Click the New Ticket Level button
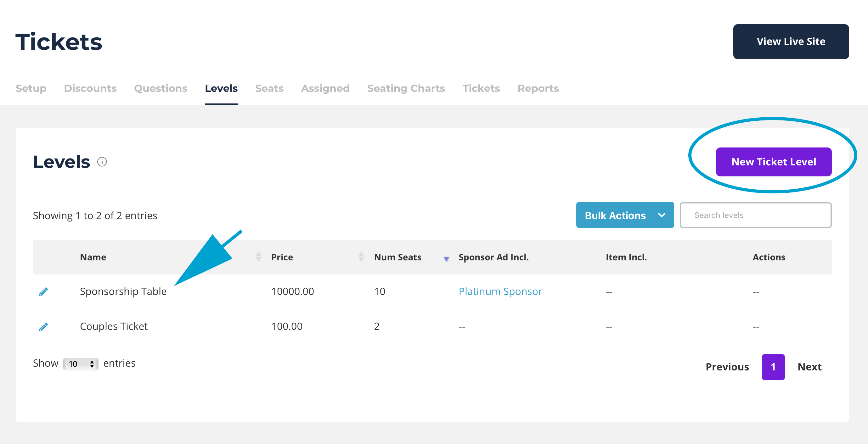The height and width of the screenshot is (444, 868). (773, 162)
